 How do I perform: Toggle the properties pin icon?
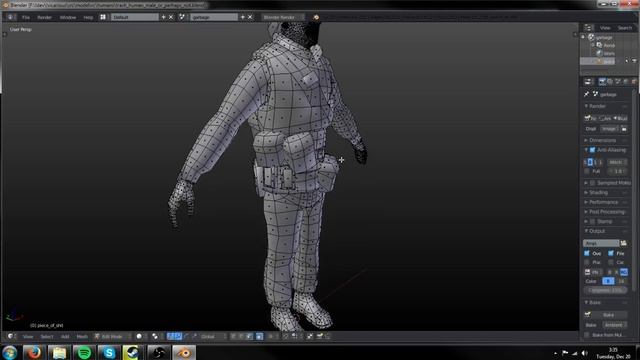[x=587, y=94]
